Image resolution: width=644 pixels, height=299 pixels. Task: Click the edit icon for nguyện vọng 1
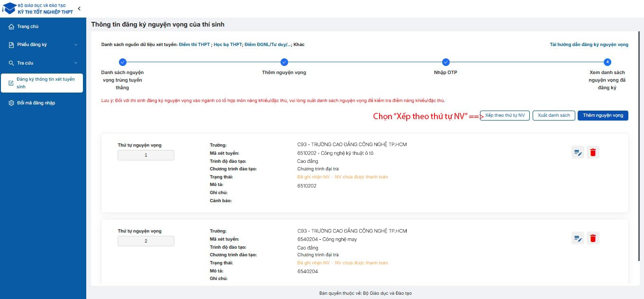tap(578, 152)
